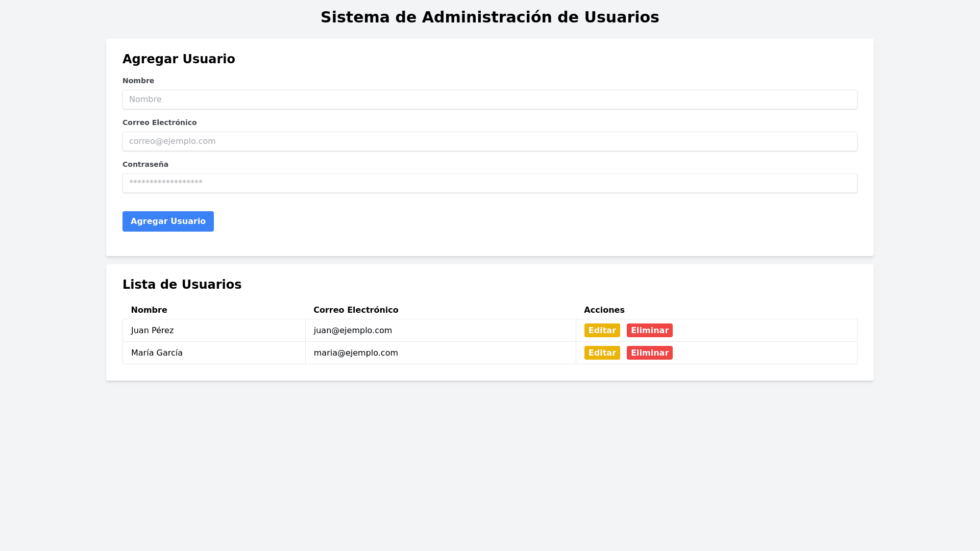
Task: Click the Nombre input field
Action: coord(489,99)
